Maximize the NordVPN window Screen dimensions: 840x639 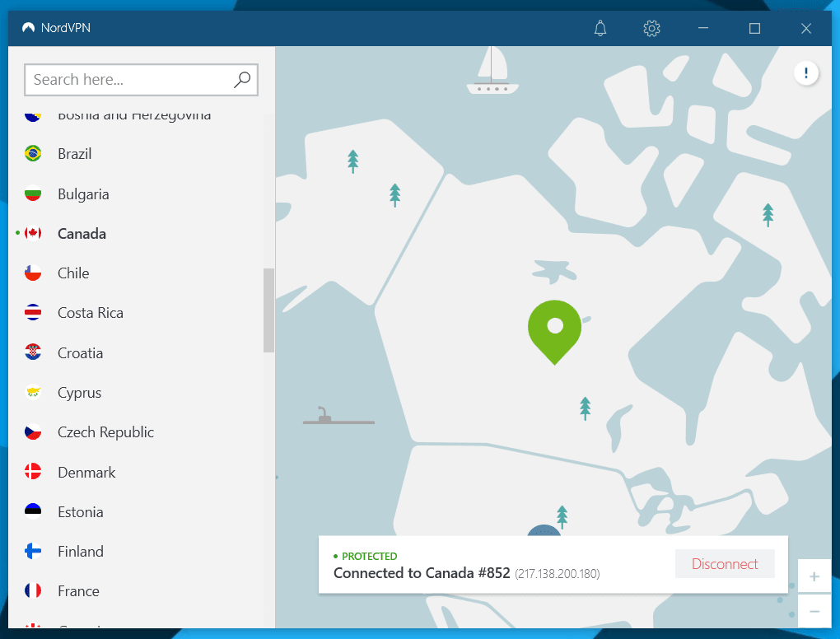[754, 28]
